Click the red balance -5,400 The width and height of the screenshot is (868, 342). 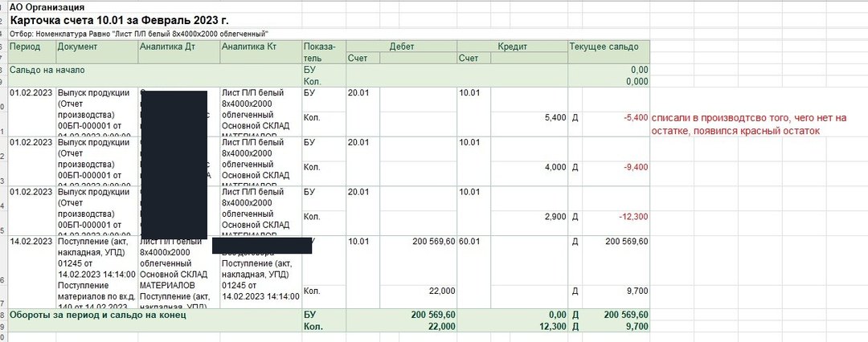635,118
